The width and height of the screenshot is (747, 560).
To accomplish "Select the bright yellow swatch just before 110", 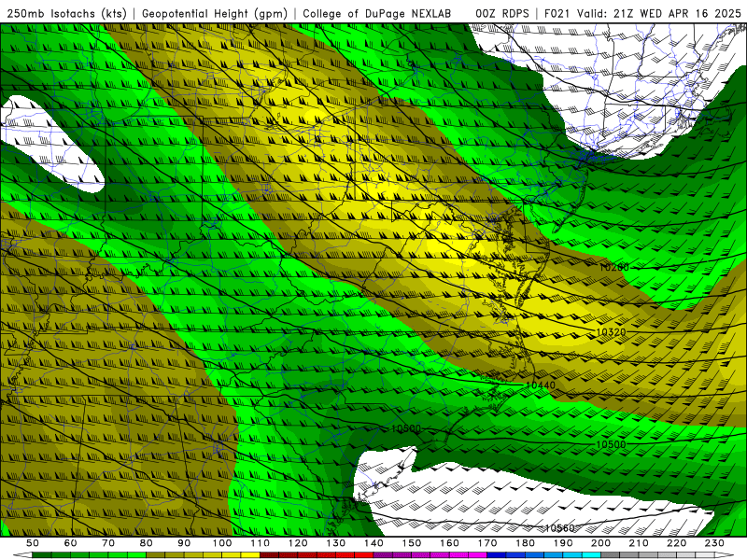I will (250, 555).
